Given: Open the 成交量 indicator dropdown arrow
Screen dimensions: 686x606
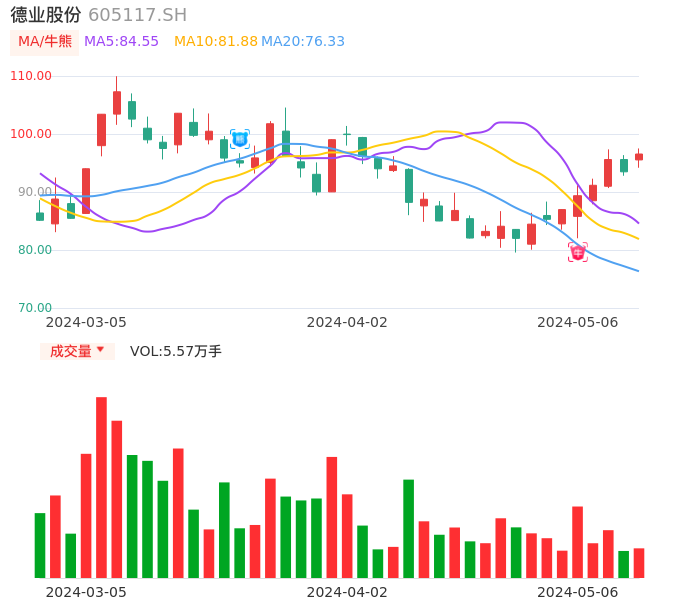Looking at the screenshot, I should click(x=100, y=350).
